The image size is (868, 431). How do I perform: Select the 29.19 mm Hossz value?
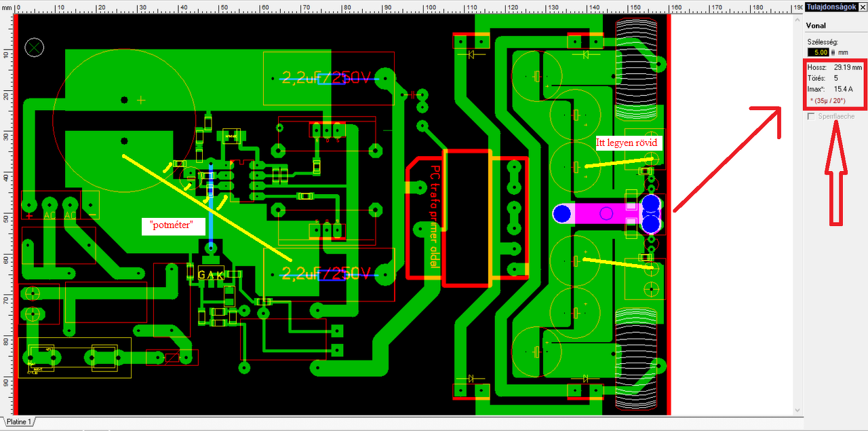point(848,68)
